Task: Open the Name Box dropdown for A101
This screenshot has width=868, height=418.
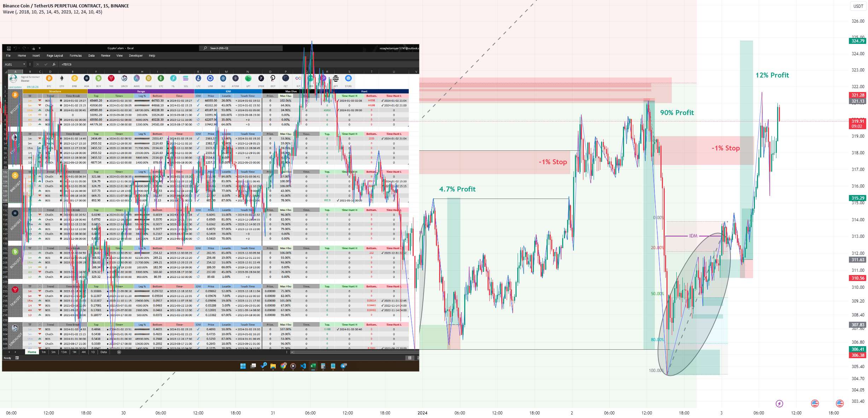Action: pyautogui.click(x=24, y=64)
